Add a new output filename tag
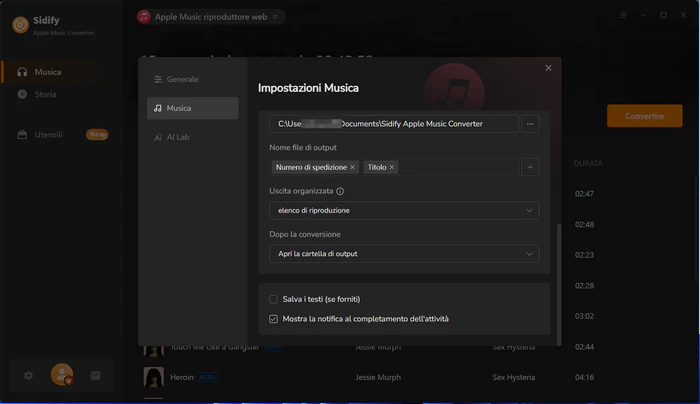This screenshot has width=700, height=404. tap(530, 167)
